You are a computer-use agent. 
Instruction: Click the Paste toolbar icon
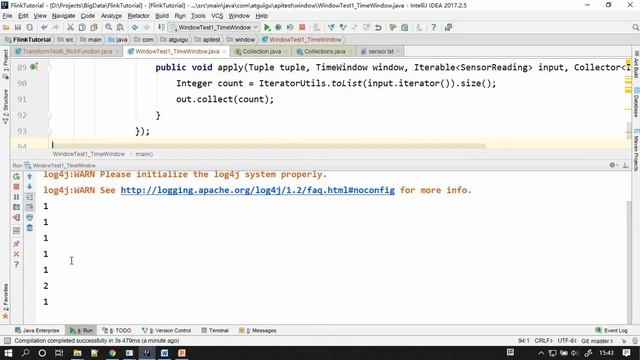pos(94,27)
